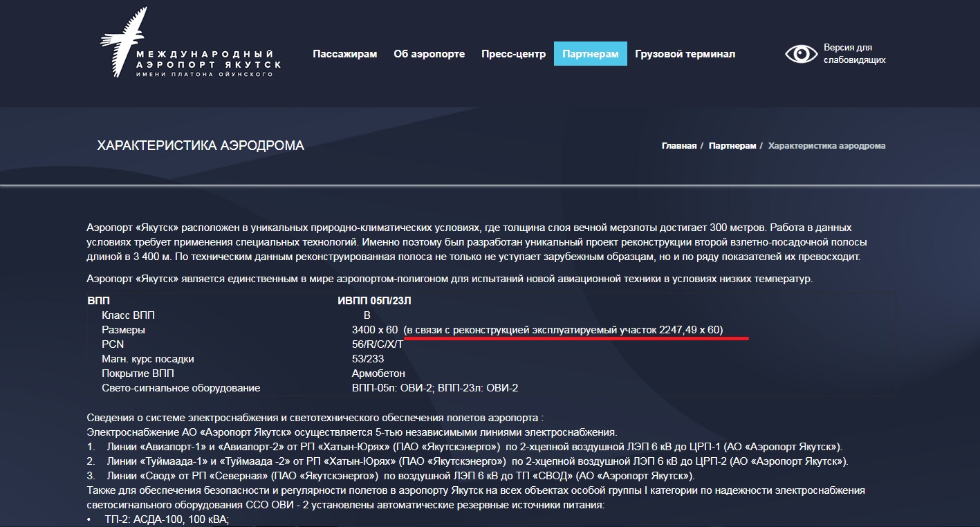Click the Размеры row label
The height and width of the screenshot is (527, 980).
tap(123, 330)
